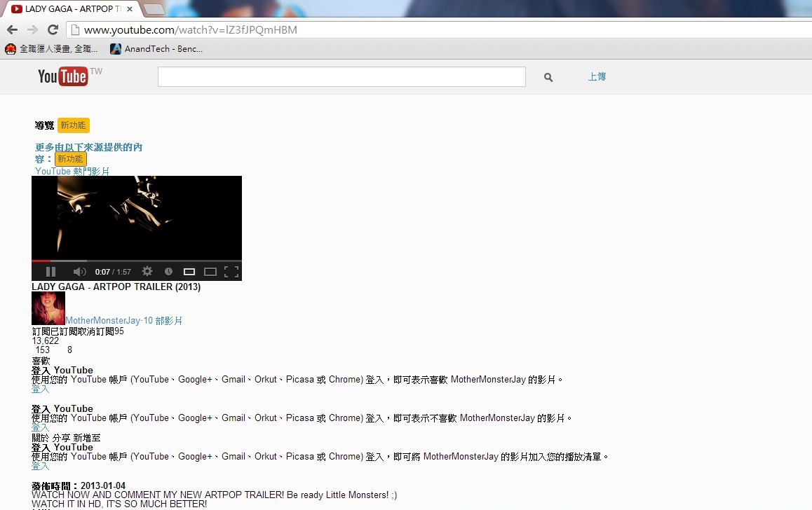Add video to Watch Later via clock icon
Image resolution: width=812 pixels, height=510 pixels.
click(168, 272)
